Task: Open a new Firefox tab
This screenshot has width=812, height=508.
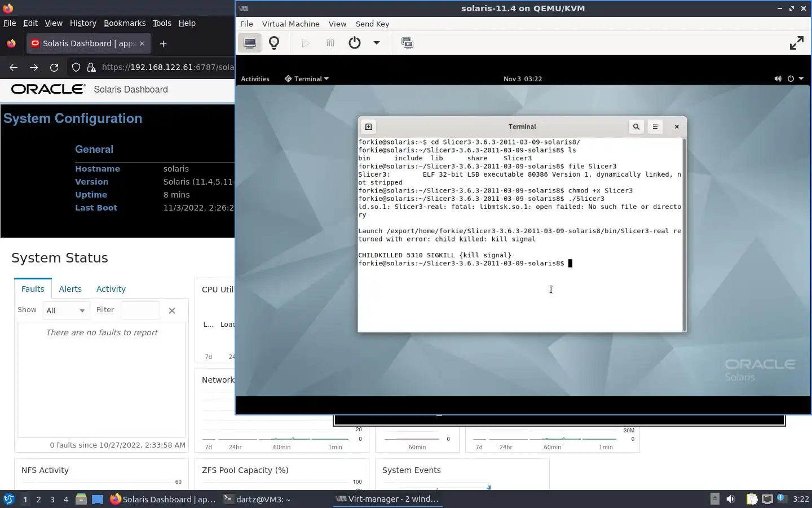Action: coord(163,43)
